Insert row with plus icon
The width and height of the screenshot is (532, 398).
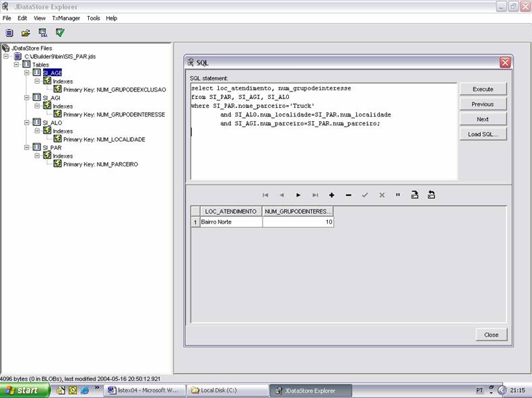point(331,195)
